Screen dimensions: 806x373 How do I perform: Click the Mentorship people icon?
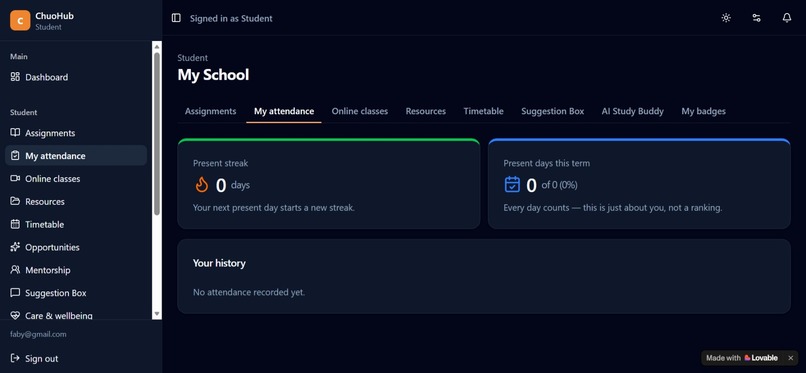[x=15, y=270]
